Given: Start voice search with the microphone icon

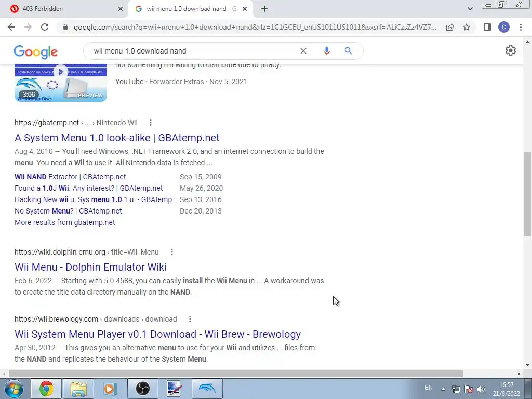Looking at the screenshot, I should point(326,51).
